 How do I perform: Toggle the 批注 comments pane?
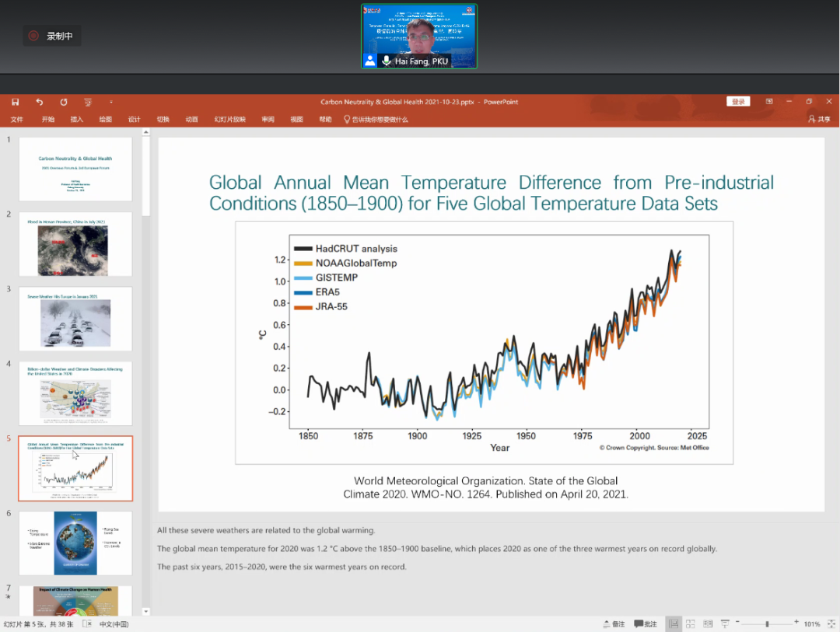coord(645,623)
